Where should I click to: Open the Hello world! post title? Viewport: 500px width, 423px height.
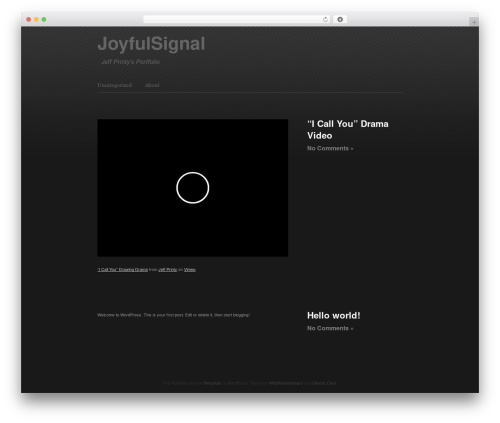click(334, 316)
